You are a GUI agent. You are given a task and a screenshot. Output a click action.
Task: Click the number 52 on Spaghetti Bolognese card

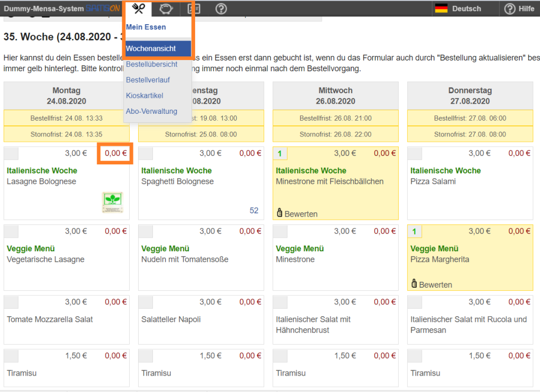(x=254, y=210)
